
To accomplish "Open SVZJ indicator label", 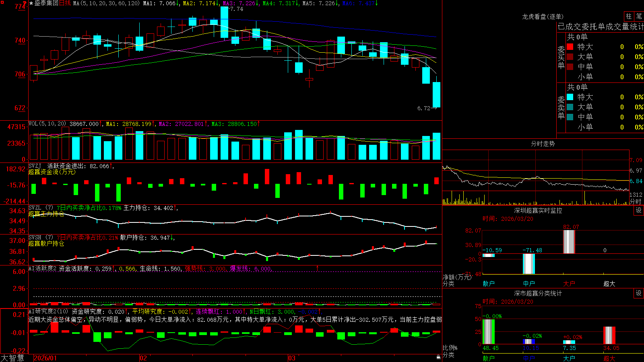I will [x=35, y=166].
